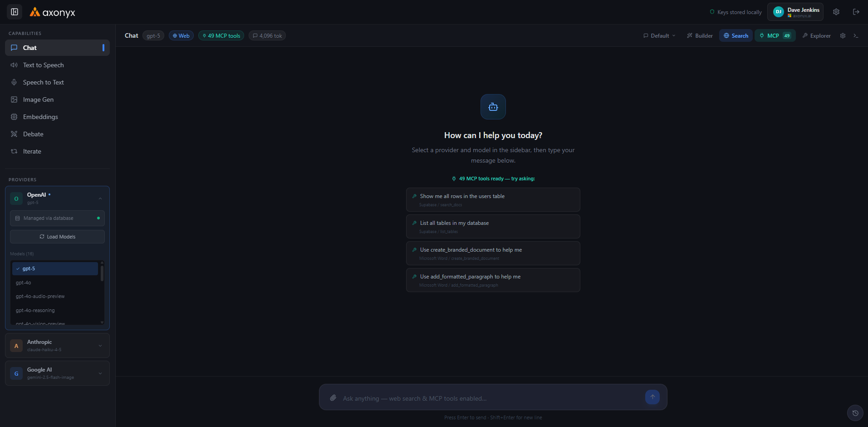The width and height of the screenshot is (868, 427).
Task: Click the Embeddings chip icon
Action: [x=14, y=117]
